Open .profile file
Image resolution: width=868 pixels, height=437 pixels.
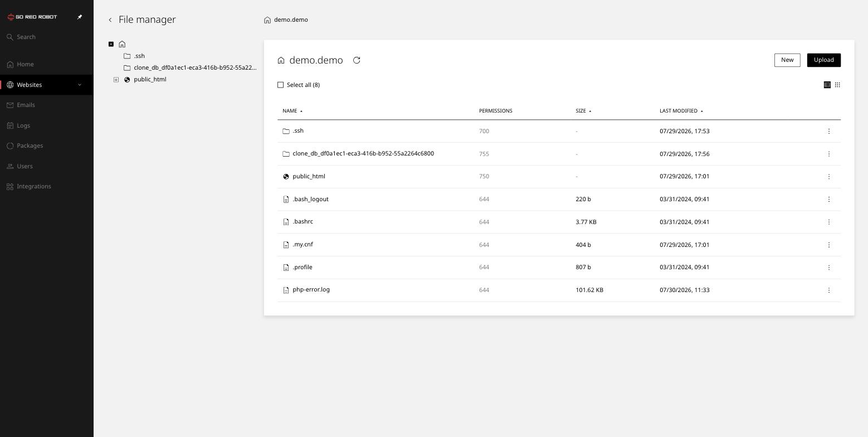pos(302,267)
